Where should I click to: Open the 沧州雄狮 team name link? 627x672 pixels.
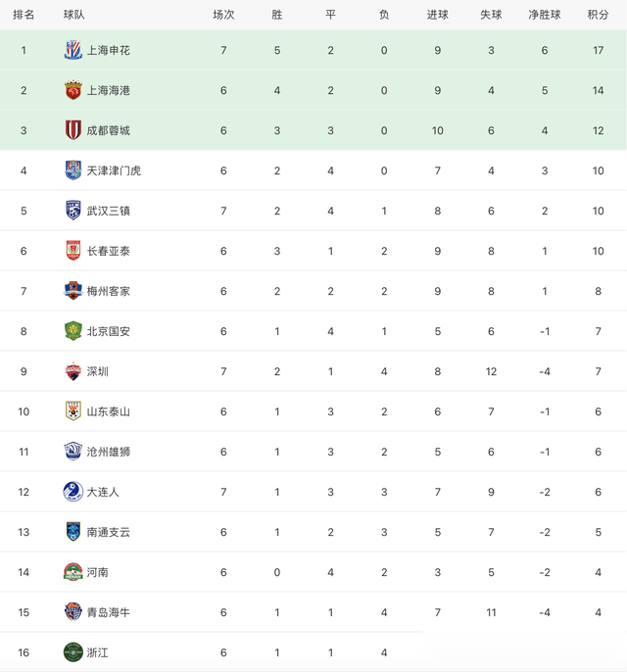click(x=108, y=452)
